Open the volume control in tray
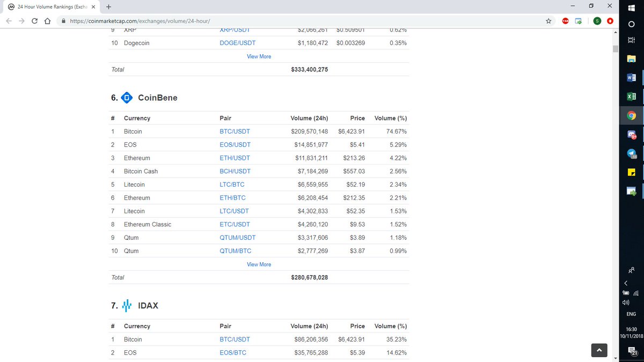 click(x=626, y=302)
